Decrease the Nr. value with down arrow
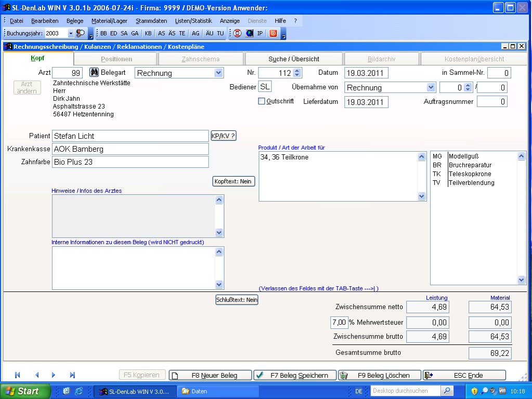 coord(297,75)
